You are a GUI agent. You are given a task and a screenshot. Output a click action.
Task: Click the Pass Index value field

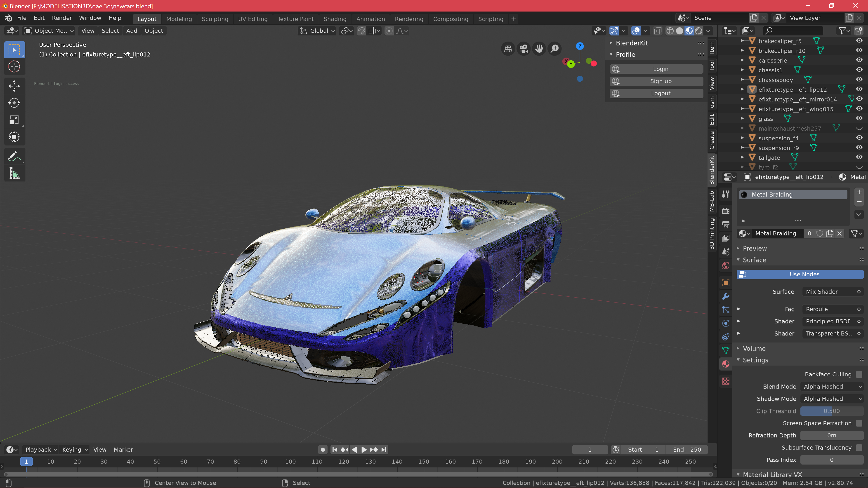click(x=832, y=460)
